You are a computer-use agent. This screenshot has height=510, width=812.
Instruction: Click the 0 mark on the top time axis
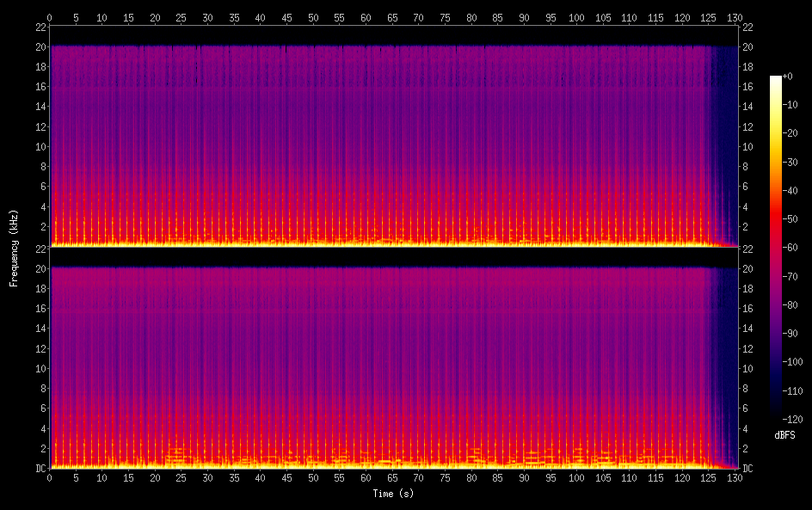pos(50,17)
